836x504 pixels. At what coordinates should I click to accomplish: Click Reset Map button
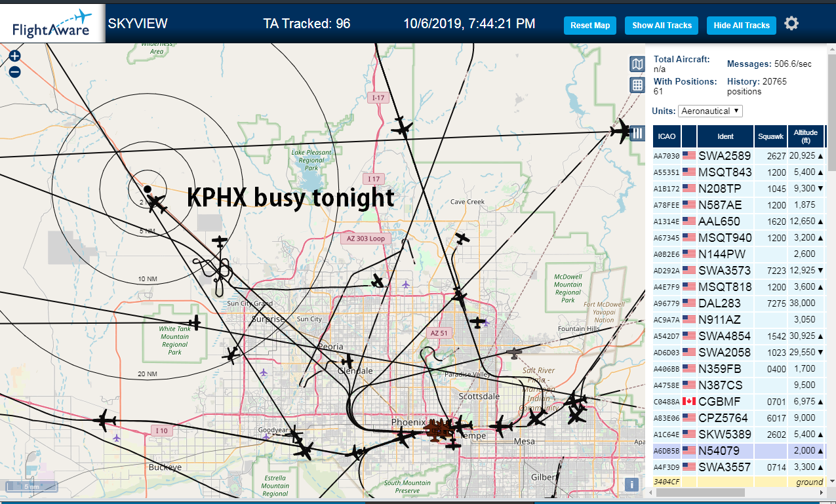[x=590, y=26]
